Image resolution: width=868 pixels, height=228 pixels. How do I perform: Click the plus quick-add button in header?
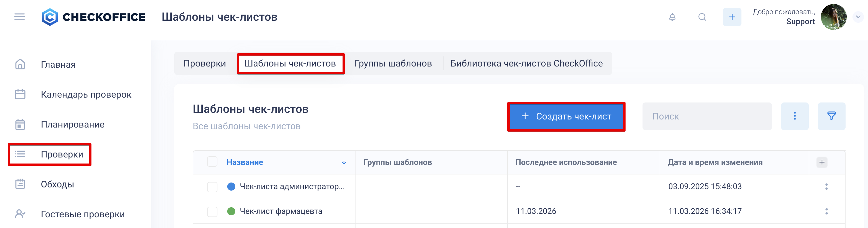click(x=732, y=17)
